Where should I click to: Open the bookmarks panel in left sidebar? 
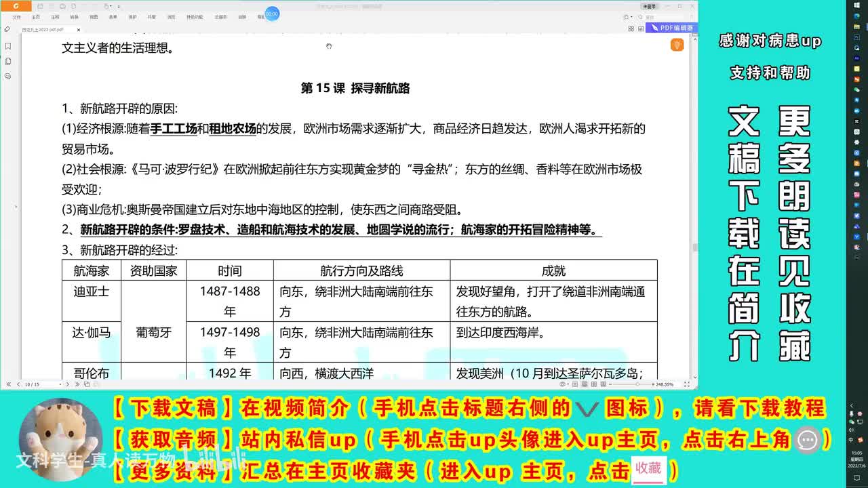pos(7,46)
